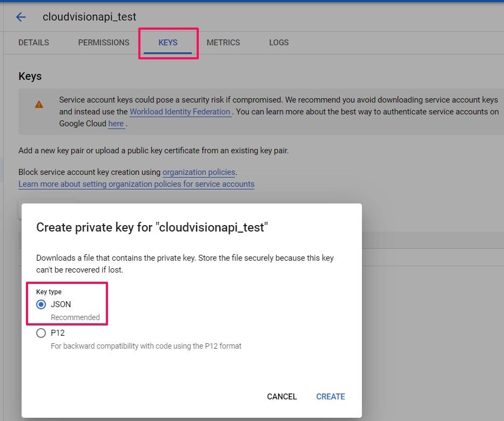Click Learn more about setting organization policies

(x=136, y=184)
